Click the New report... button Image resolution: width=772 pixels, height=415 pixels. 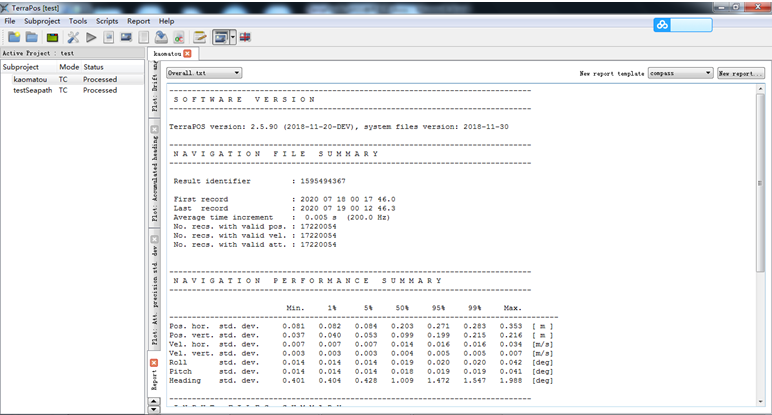[740, 73]
